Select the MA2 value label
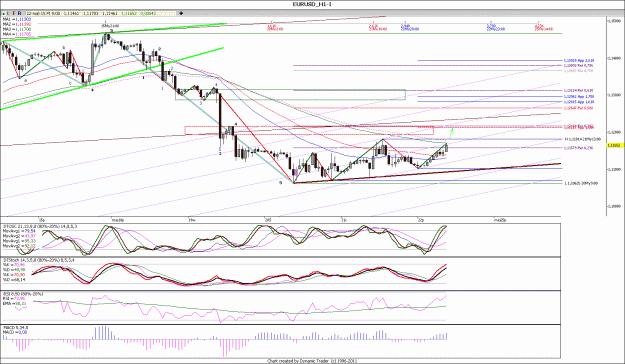 point(17,24)
